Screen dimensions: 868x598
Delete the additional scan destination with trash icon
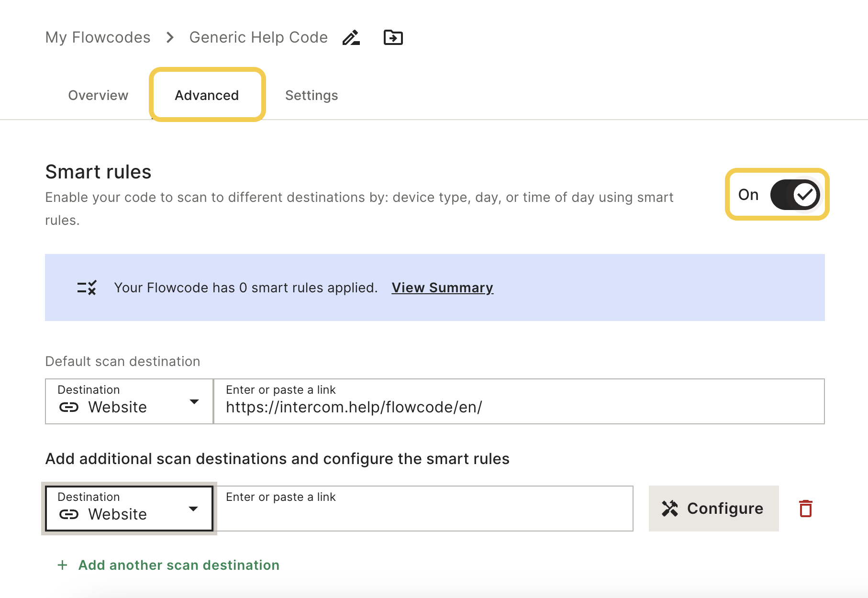click(806, 509)
